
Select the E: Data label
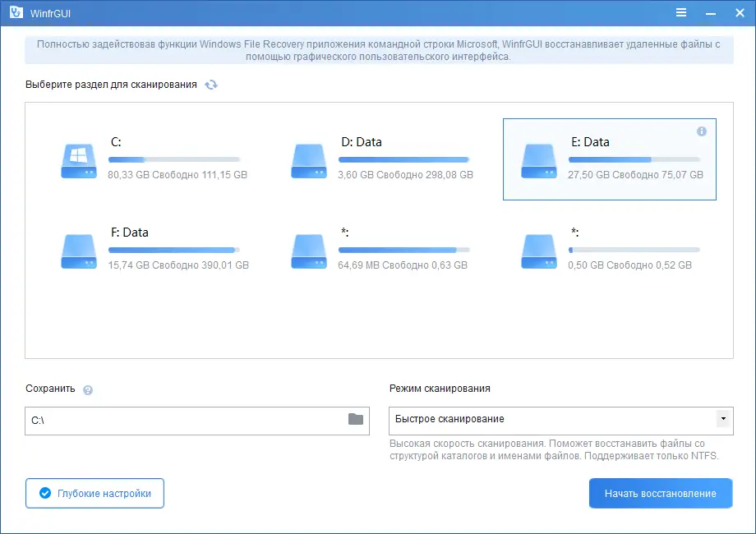591,142
